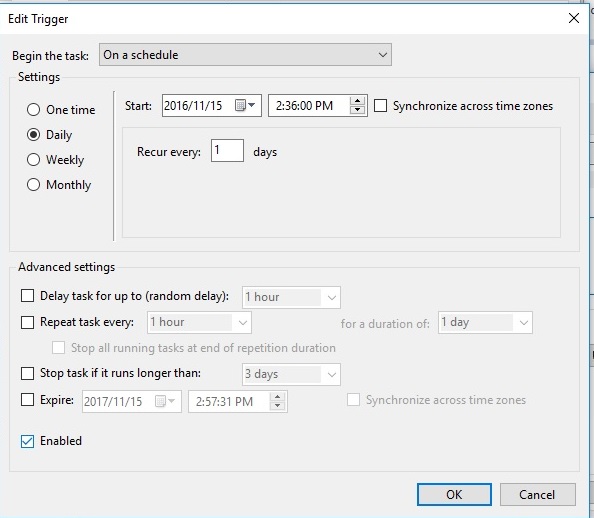Image resolution: width=594 pixels, height=518 pixels.
Task: Toggle Stop all running tasks at end checkbox
Action: pos(58,347)
